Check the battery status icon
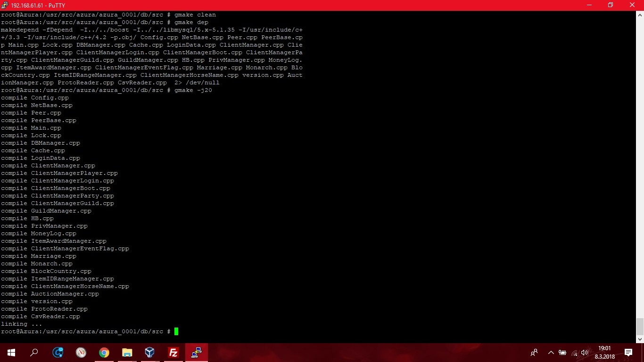The width and height of the screenshot is (644, 362). coord(562,353)
